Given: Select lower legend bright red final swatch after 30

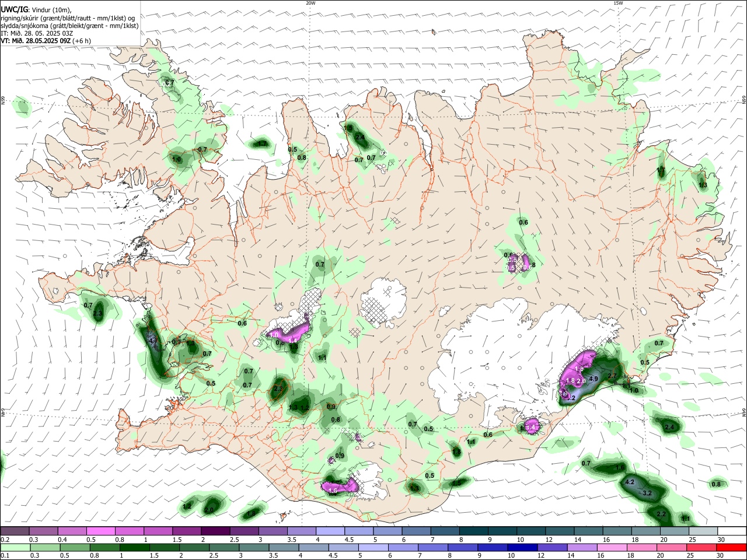Looking at the screenshot, I should 731,547.
